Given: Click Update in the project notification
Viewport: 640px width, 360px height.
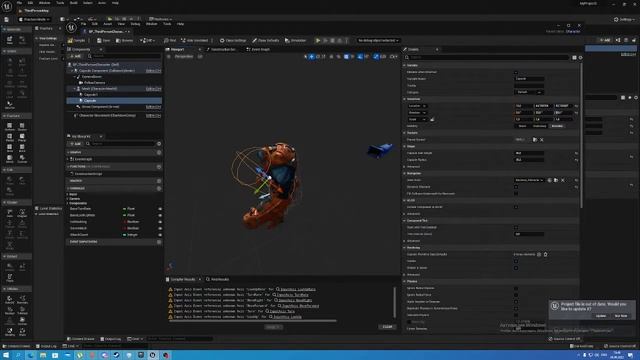Looking at the screenshot, I should tap(601, 316).
